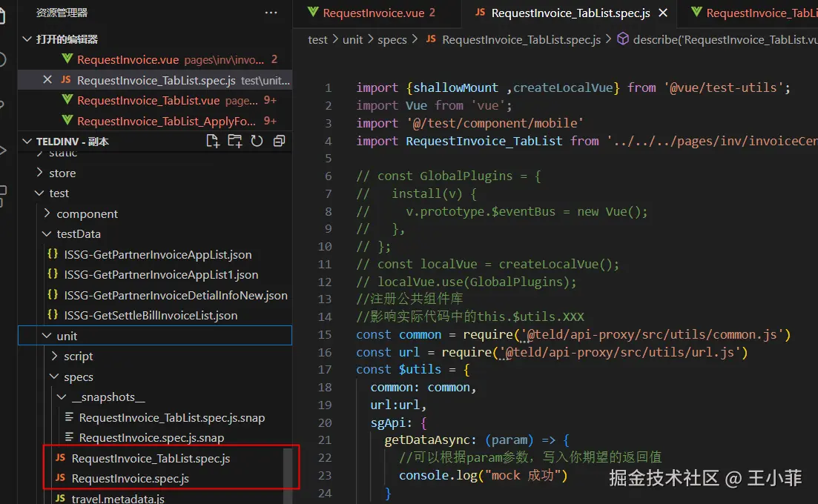Collapse the unit folder
This screenshot has width=818, height=504.
tap(47, 336)
